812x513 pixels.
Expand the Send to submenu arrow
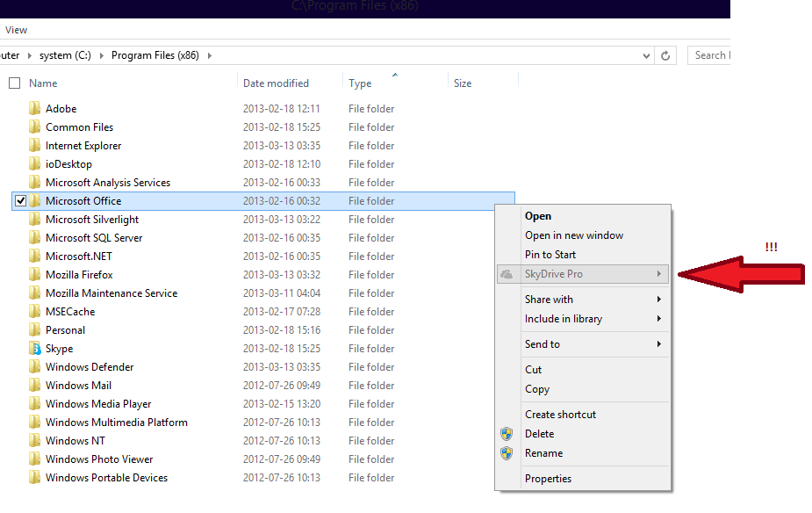658,344
